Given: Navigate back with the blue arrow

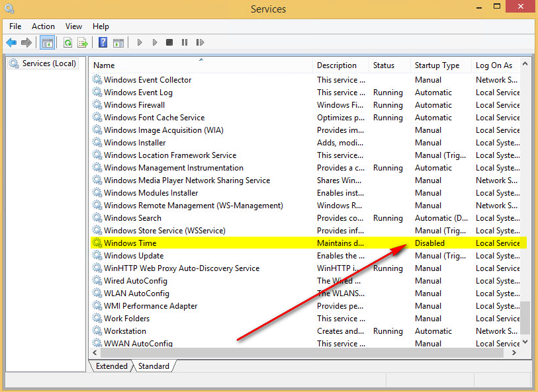Looking at the screenshot, I should pos(11,42).
